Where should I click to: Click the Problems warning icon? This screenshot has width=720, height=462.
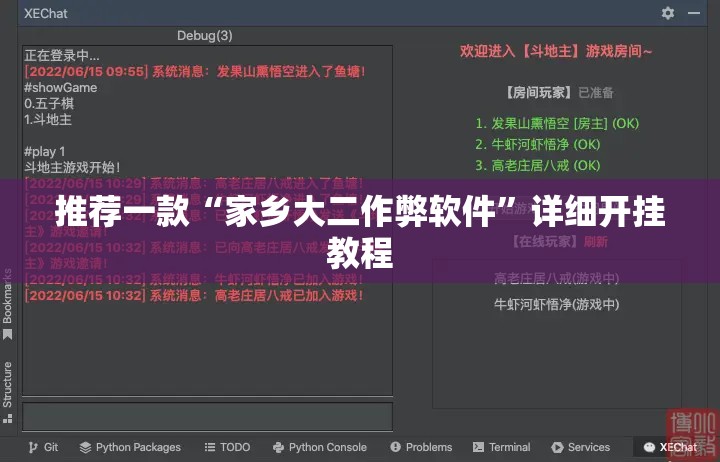tap(395, 447)
